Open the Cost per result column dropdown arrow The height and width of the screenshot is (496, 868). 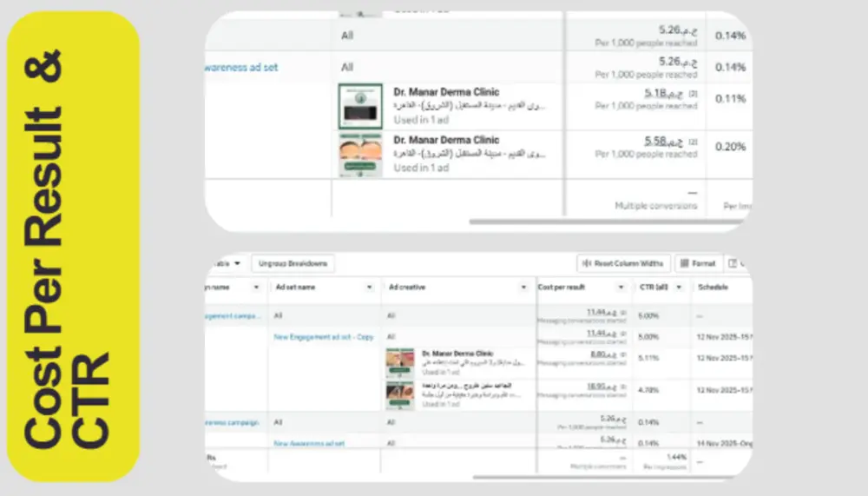click(621, 287)
